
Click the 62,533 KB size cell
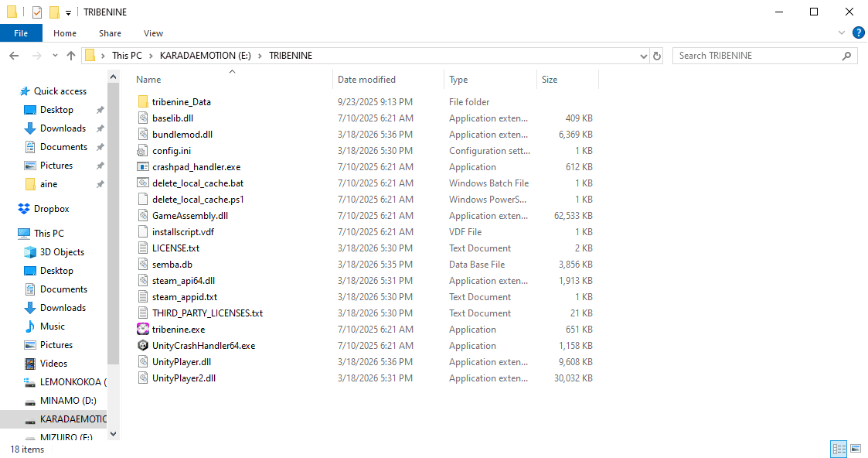[573, 216]
